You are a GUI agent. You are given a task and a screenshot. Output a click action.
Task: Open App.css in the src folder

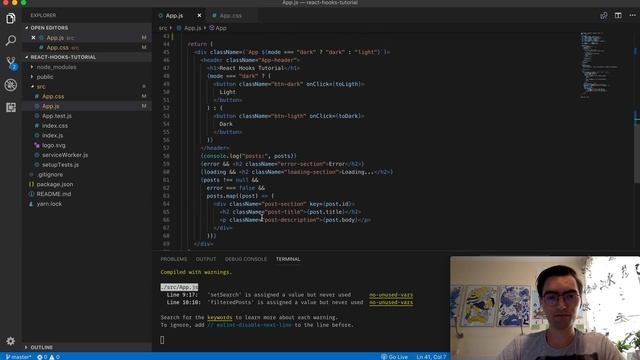[x=53, y=96]
